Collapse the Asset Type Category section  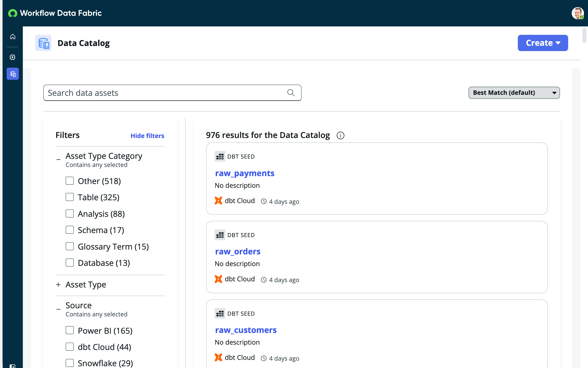(x=58, y=159)
